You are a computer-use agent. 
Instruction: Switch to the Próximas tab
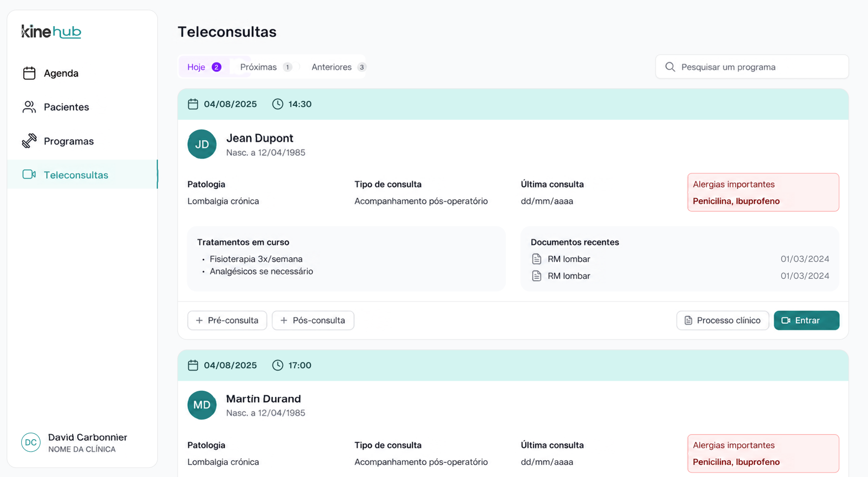click(266, 67)
